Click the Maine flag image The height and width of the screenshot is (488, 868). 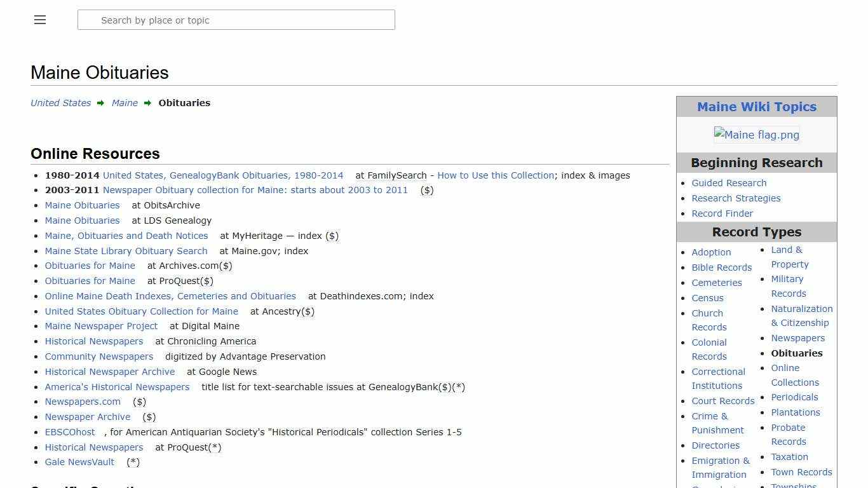click(x=756, y=135)
